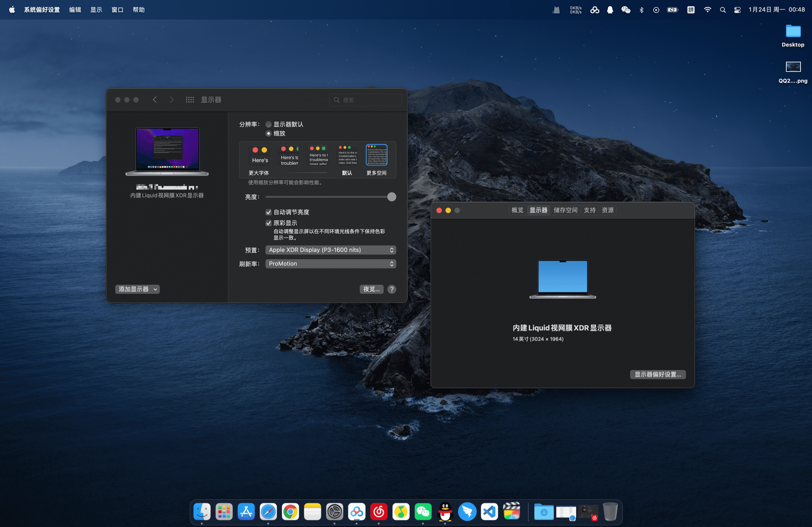The height and width of the screenshot is (527, 812).
Task: Open Baidu Netdisk in the Dock
Action: pos(357,512)
